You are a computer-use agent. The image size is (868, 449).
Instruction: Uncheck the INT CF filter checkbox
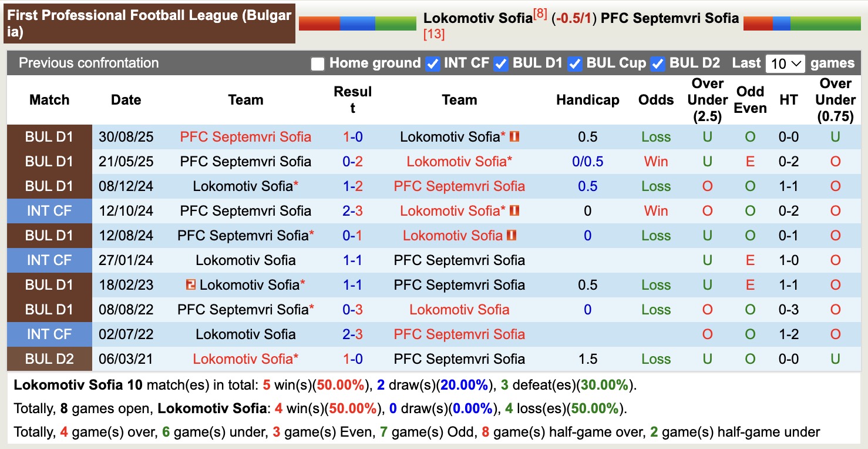point(433,63)
